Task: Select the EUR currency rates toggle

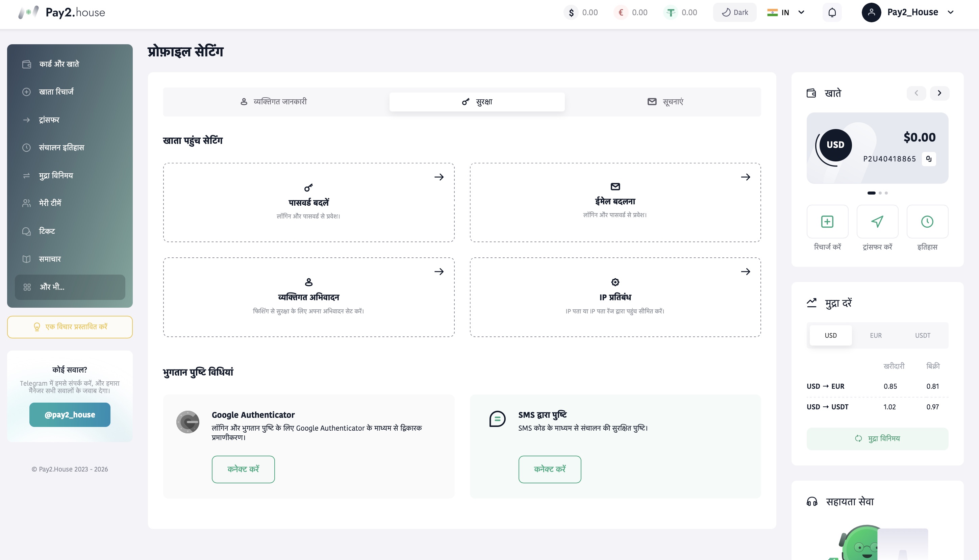Action: pos(876,335)
